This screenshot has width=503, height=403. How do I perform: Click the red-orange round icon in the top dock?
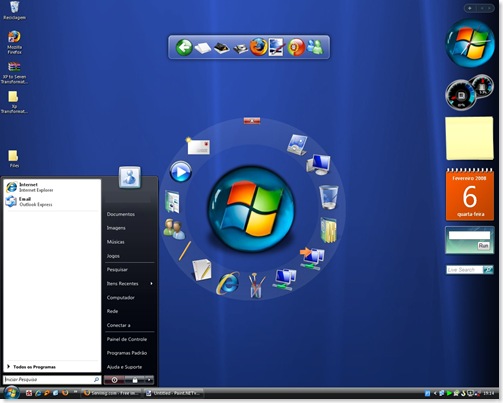pyautogui.click(x=296, y=47)
